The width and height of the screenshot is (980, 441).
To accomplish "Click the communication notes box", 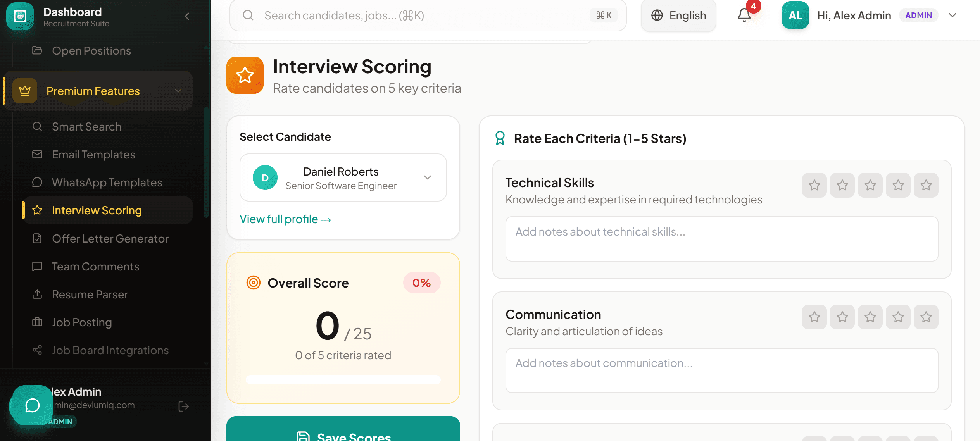I will (722, 370).
